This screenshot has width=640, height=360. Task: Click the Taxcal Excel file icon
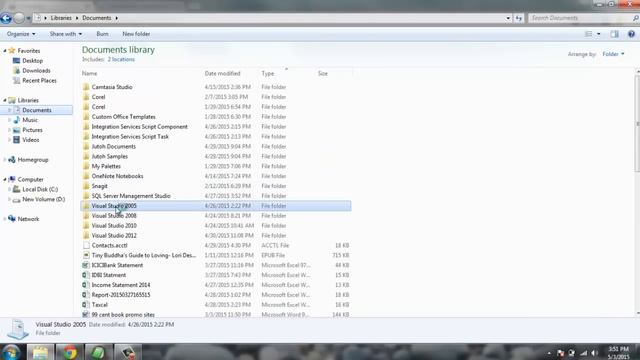[86, 305]
